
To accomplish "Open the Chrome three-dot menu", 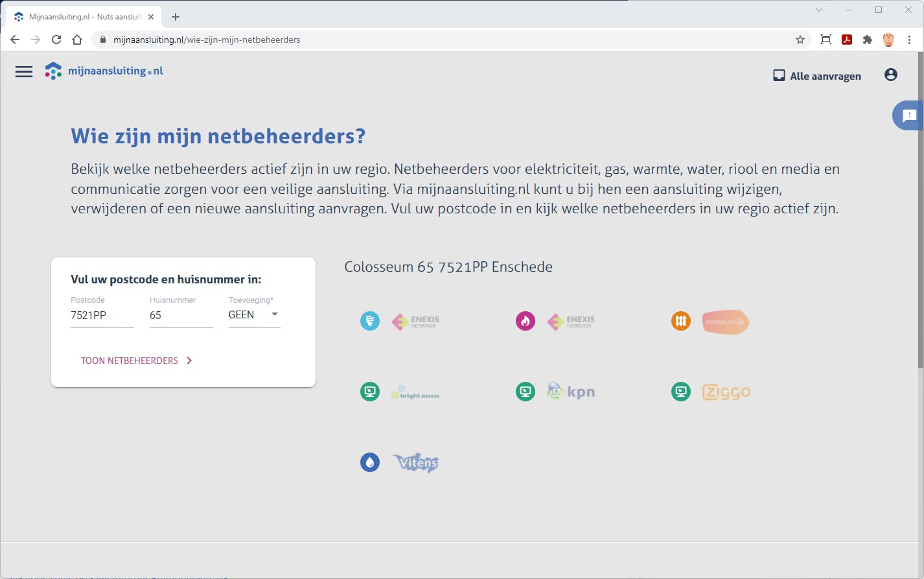I will pos(910,40).
